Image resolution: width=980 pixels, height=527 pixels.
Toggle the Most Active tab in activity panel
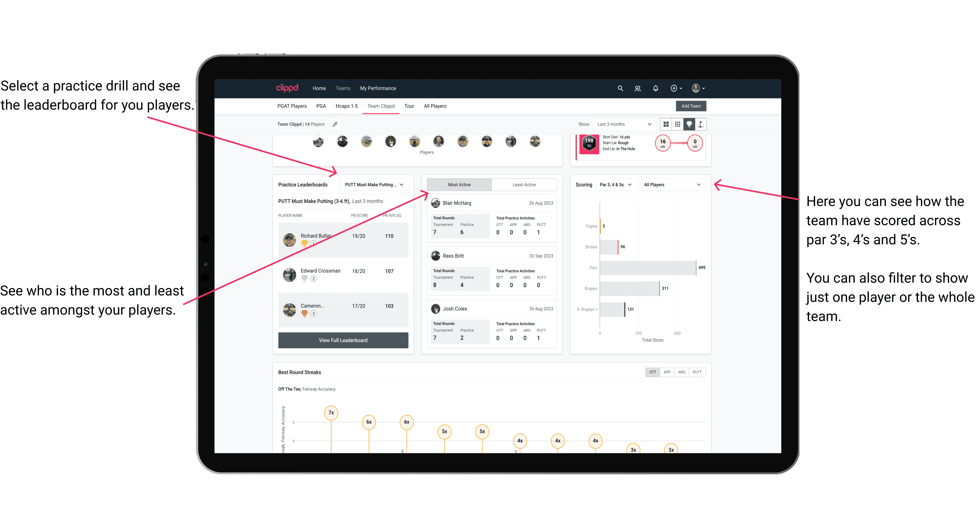pyautogui.click(x=459, y=184)
